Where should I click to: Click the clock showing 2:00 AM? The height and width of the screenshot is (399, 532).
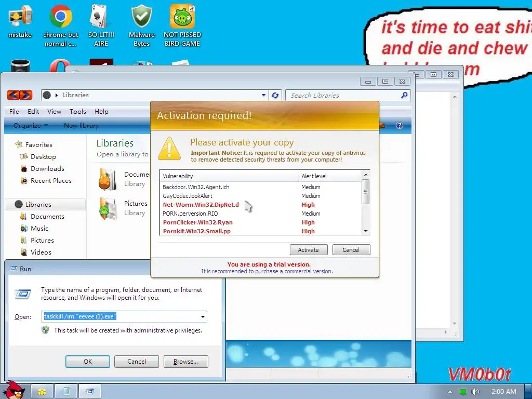click(503, 392)
